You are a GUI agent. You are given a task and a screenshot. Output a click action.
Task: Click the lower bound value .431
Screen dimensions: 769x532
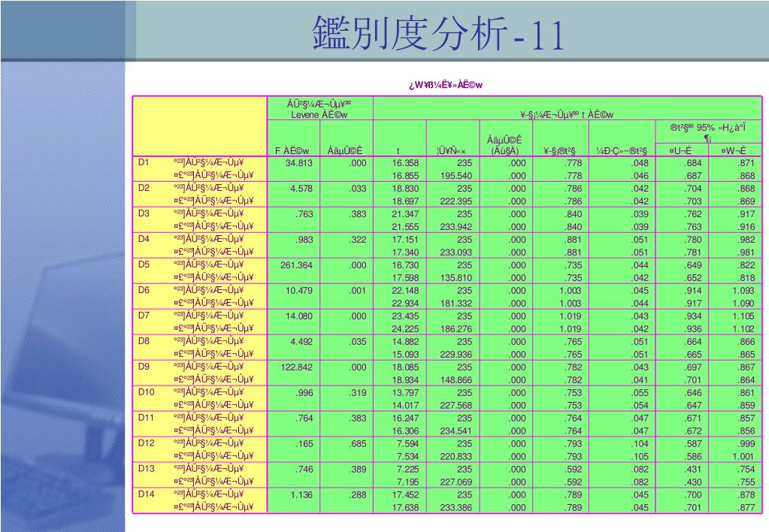[x=692, y=469]
